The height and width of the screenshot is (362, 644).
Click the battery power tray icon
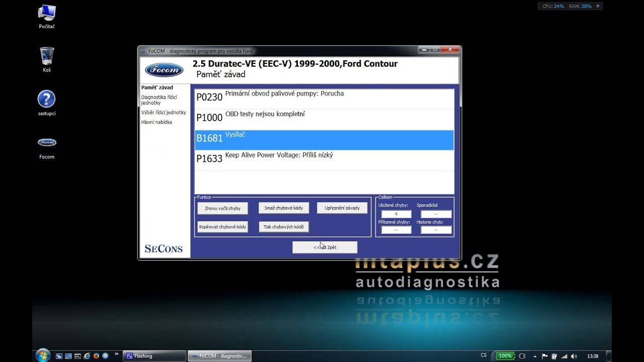(554, 356)
